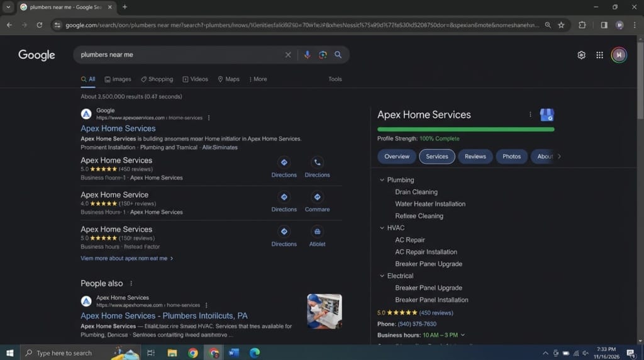The height and width of the screenshot is (360, 644).
Task: Open the Tools search options
Action: [x=335, y=79]
